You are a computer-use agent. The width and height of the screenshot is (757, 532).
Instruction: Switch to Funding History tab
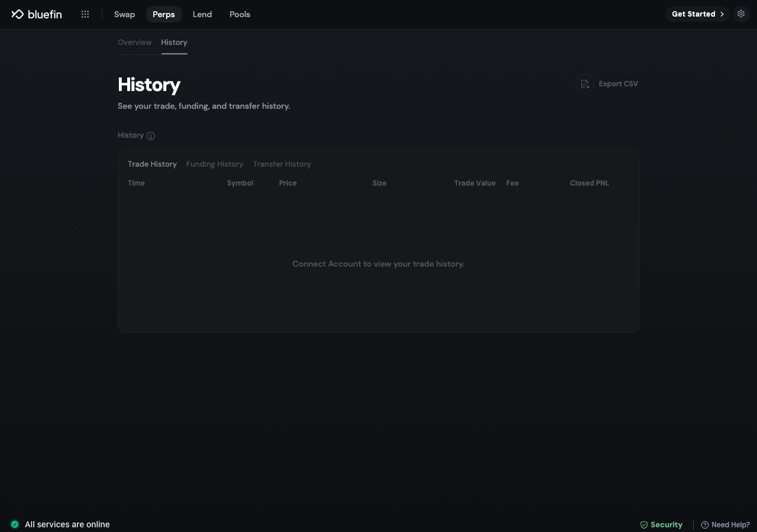click(215, 164)
